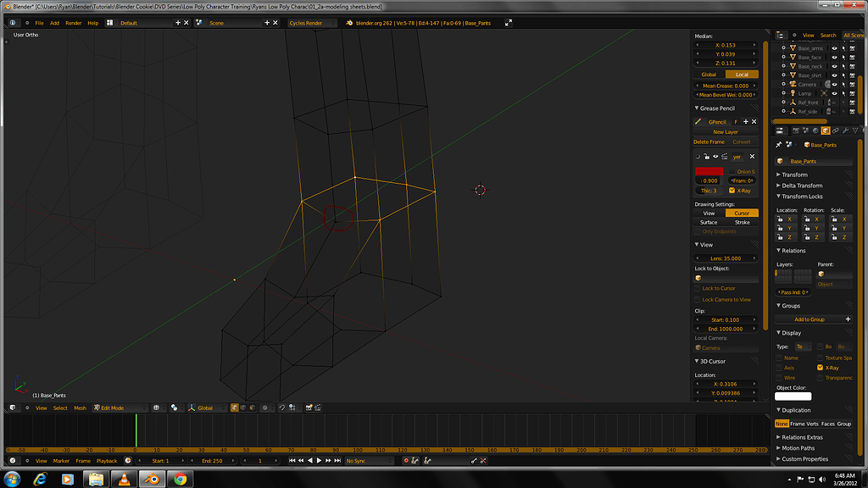Click the OpenGL render image icon
Image resolution: width=868 pixels, height=488 pixels.
coord(309,408)
